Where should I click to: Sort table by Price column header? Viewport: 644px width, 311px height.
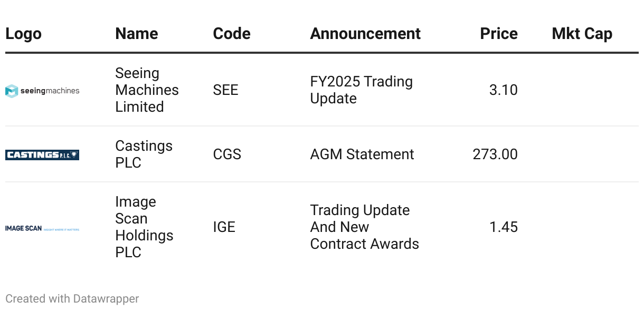coord(498,34)
